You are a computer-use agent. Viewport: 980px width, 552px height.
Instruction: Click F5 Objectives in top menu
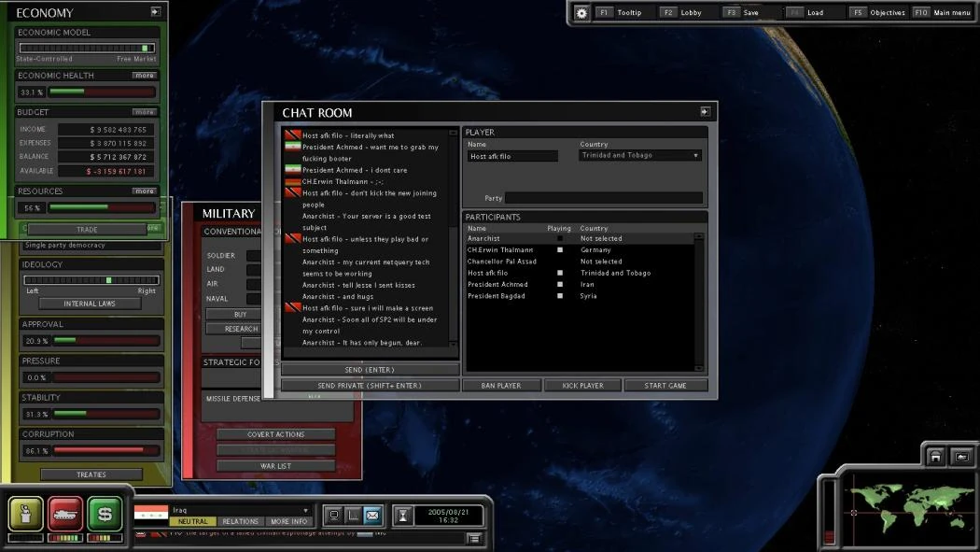click(877, 12)
